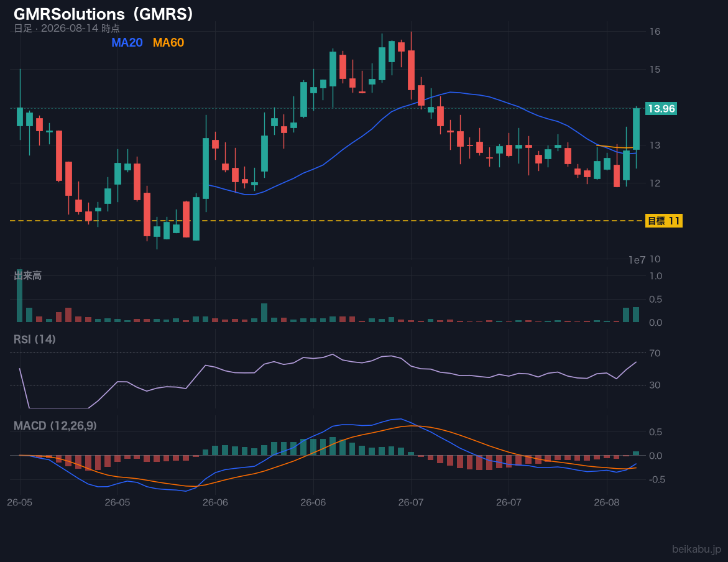Select the MA20 legend label
Viewport: 728px width, 562px height.
pyautogui.click(x=127, y=43)
